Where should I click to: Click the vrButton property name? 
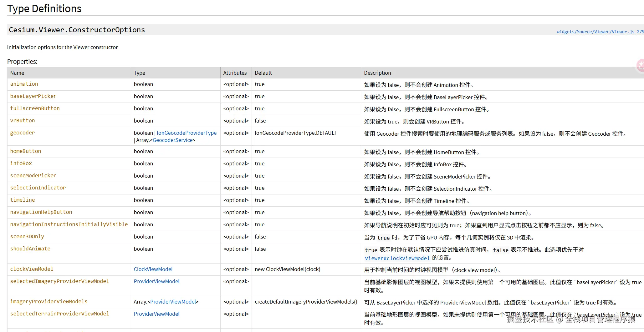coord(23,120)
